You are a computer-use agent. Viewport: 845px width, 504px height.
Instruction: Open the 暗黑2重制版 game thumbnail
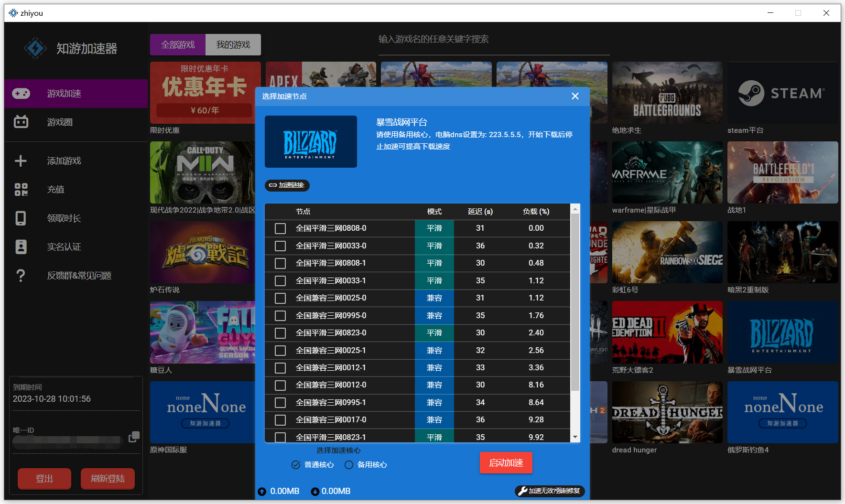pos(783,252)
